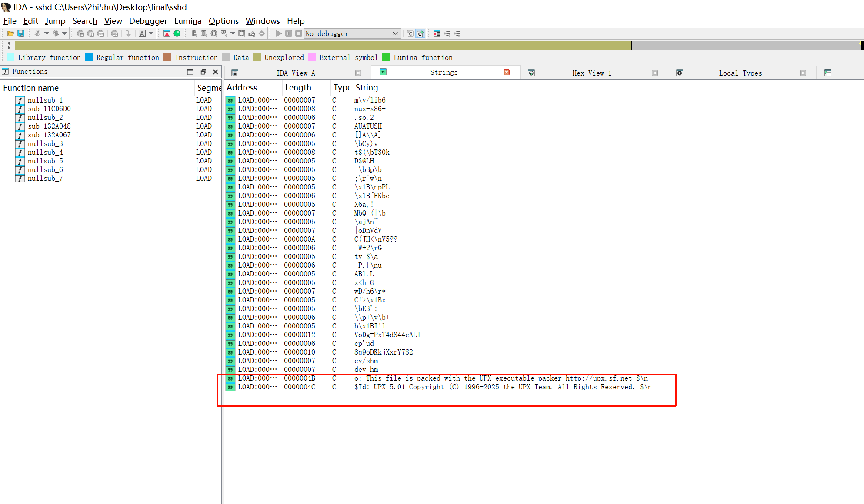Viewport: 864px width, 504px height.
Task: Click the pause process icon
Action: pos(288,33)
